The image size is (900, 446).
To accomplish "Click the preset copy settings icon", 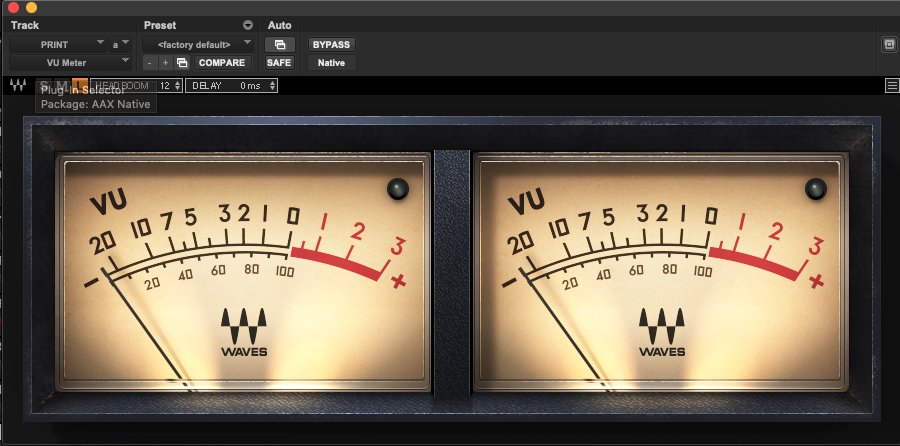I will click(182, 63).
